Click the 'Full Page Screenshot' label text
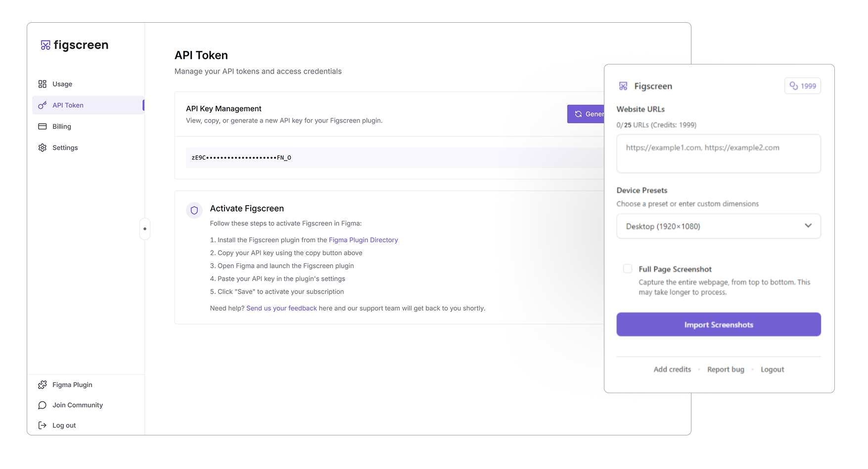Viewport: 868px width, 469px height. point(675,269)
